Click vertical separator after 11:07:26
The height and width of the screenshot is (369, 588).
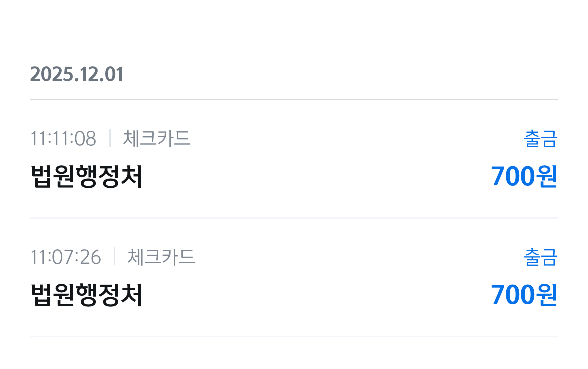(114, 257)
